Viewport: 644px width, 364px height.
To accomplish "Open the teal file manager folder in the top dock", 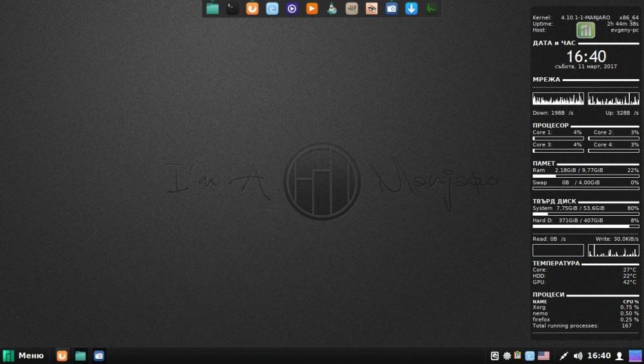I will 213,8.
